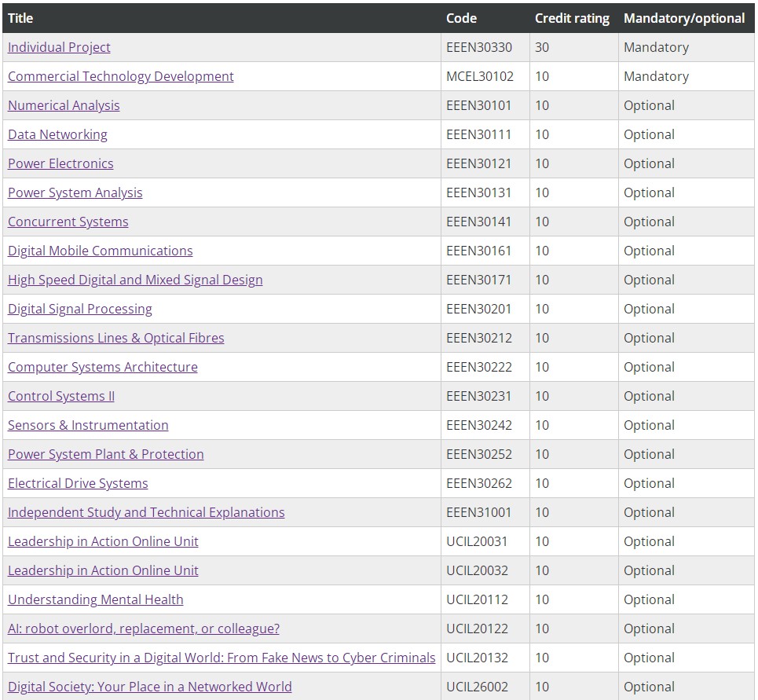Click the Digital Signal Processing link

coord(80,309)
